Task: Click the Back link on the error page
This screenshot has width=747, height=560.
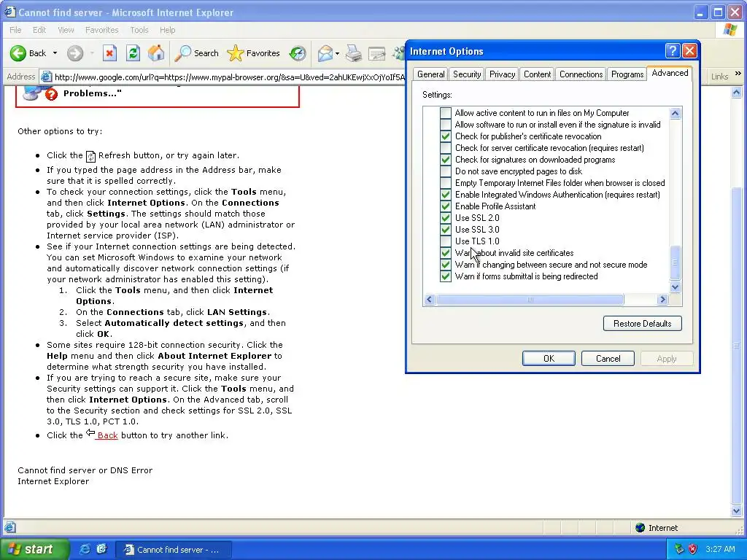Action: coord(107,435)
